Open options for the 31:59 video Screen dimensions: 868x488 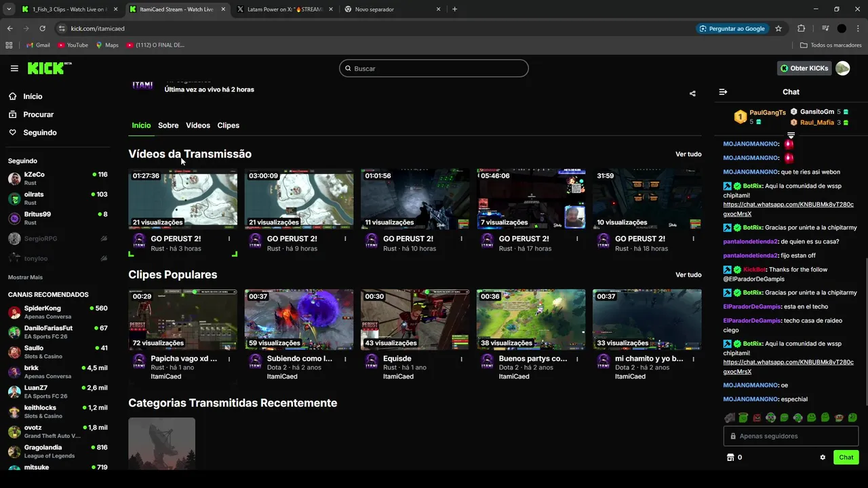click(694, 239)
